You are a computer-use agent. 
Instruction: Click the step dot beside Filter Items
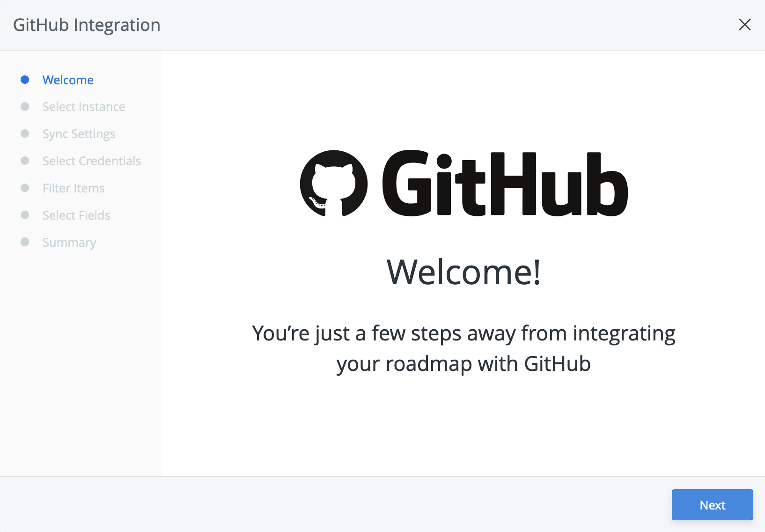(x=25, y=188)
